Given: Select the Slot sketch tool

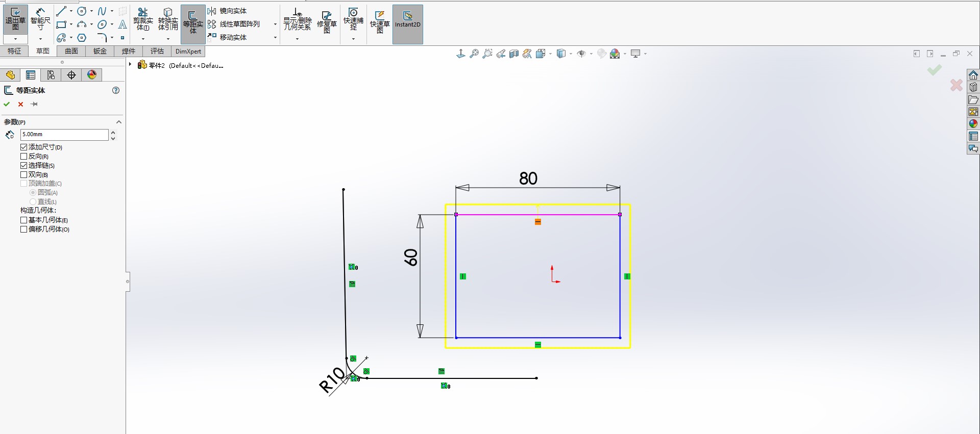Looking at the screenshot, I should pos(61,38).
